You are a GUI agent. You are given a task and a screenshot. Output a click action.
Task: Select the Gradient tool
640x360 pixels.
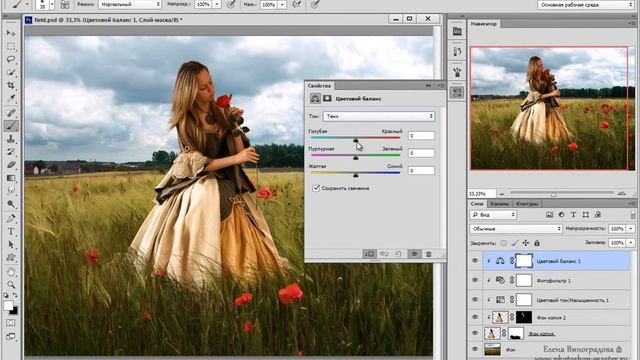pyautogui.click(x=11, y=178)
